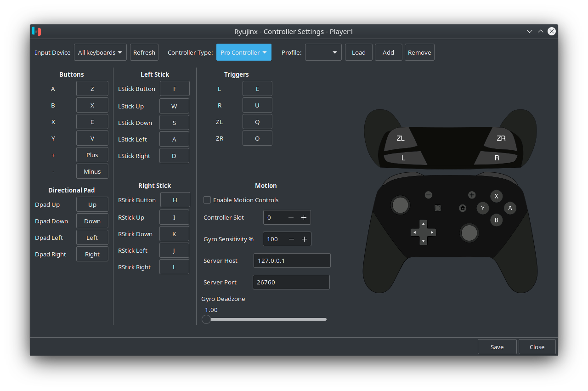The width and height of the screenshot is (588, 391).
Task: Open the Input Device dropdown showing All keyboards
Action: (x=100, y=52)
